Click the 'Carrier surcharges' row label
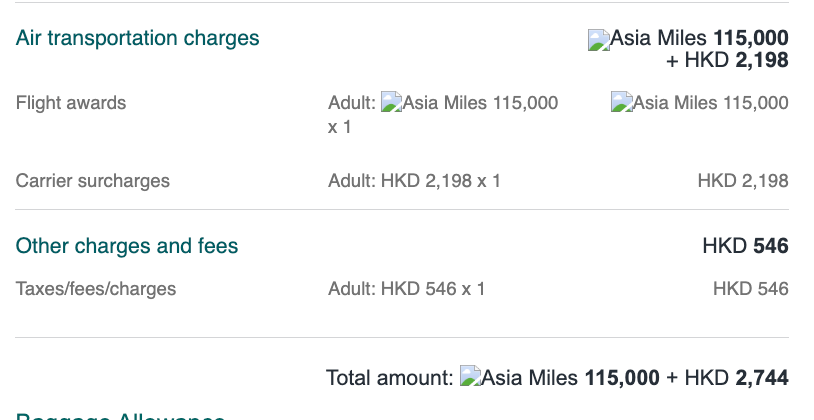Screen dimensions: 814x420 (x=92, y=181)
